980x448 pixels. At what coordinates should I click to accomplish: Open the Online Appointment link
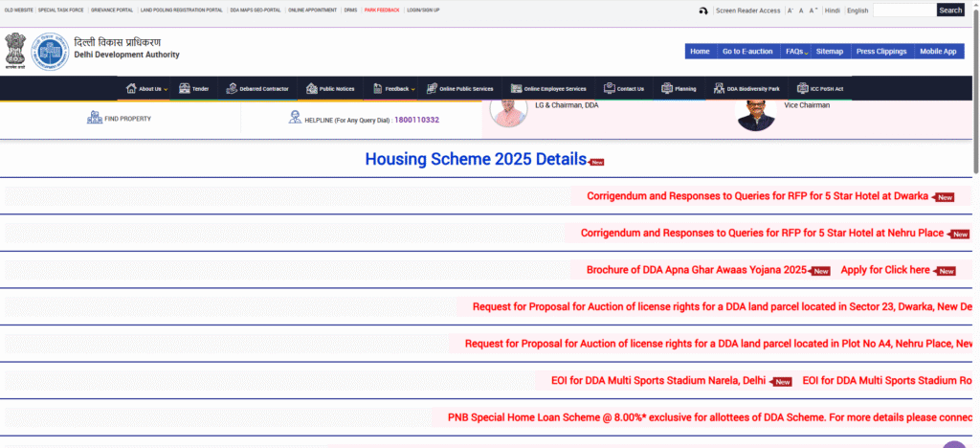tap(313, 10)
